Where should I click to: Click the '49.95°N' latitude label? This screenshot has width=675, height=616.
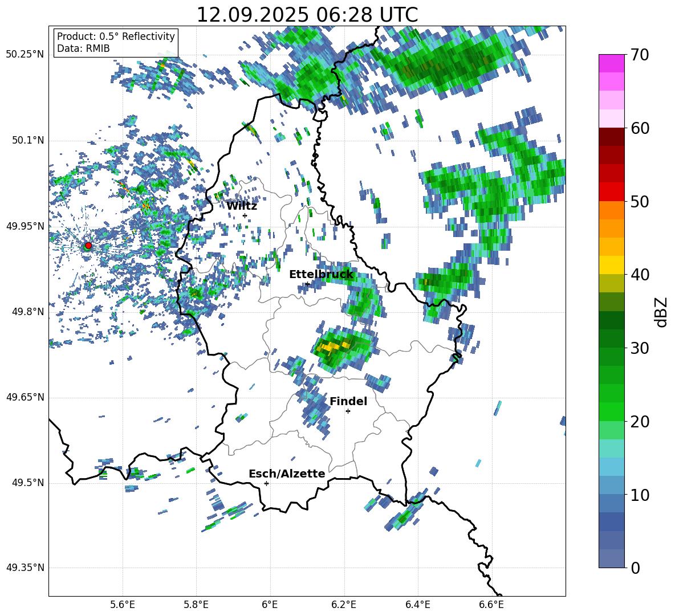(x=25, y=226)
